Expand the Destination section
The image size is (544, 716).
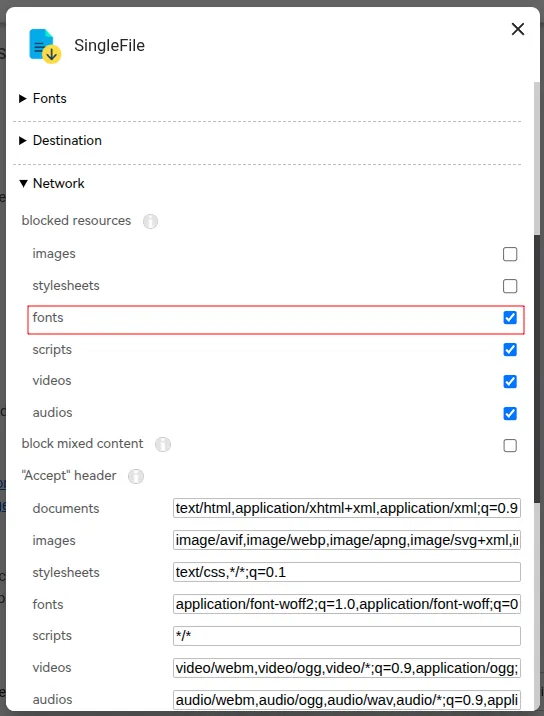60,141
